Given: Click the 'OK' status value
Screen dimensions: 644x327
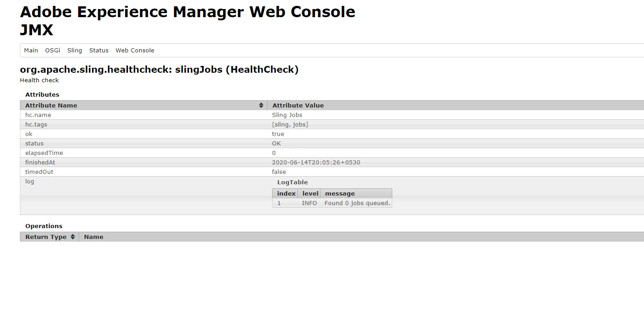Looking at the screenshot, I should point(276,143).
